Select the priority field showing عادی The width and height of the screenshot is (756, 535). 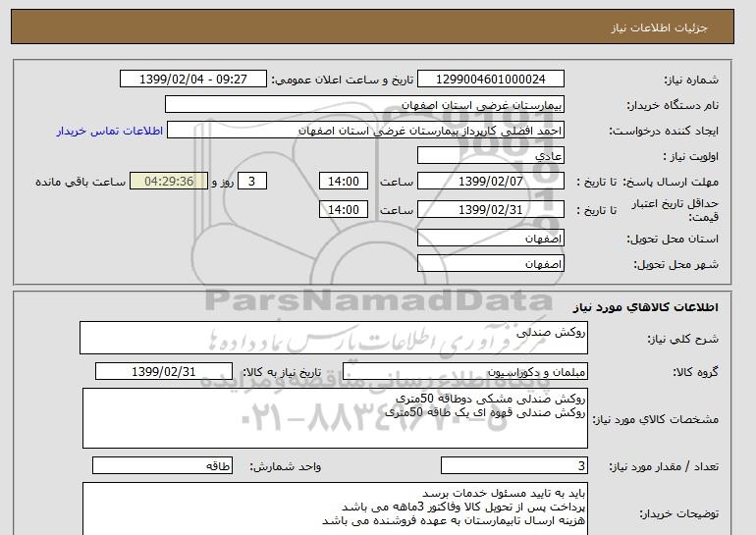(491, 156)
